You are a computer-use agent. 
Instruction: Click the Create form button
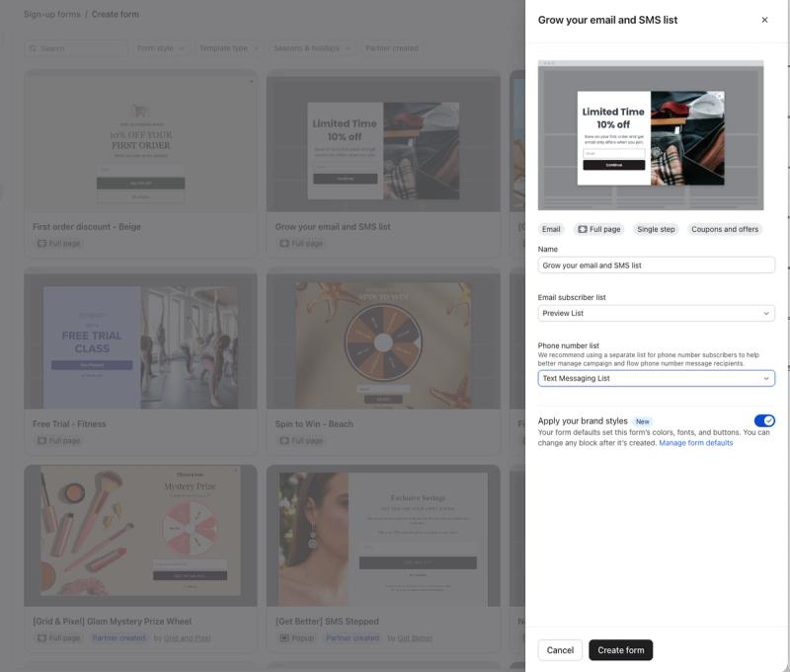coord(620,650)
